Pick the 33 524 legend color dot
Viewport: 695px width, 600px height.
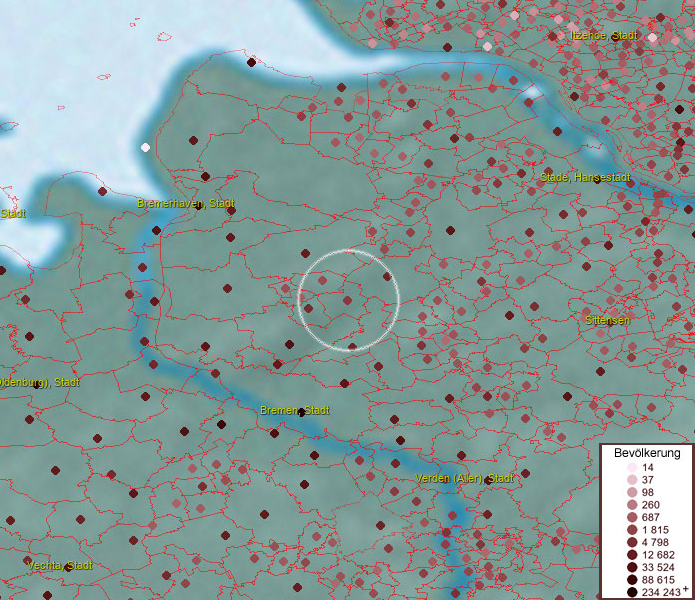coord(632,567)
